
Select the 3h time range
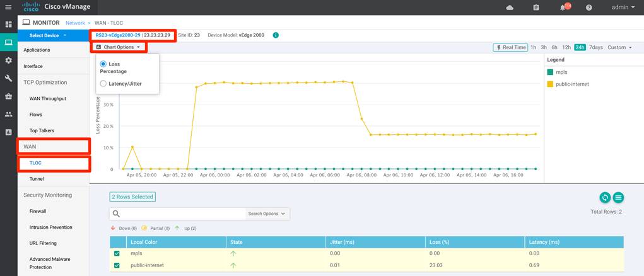tap(544, 47)
